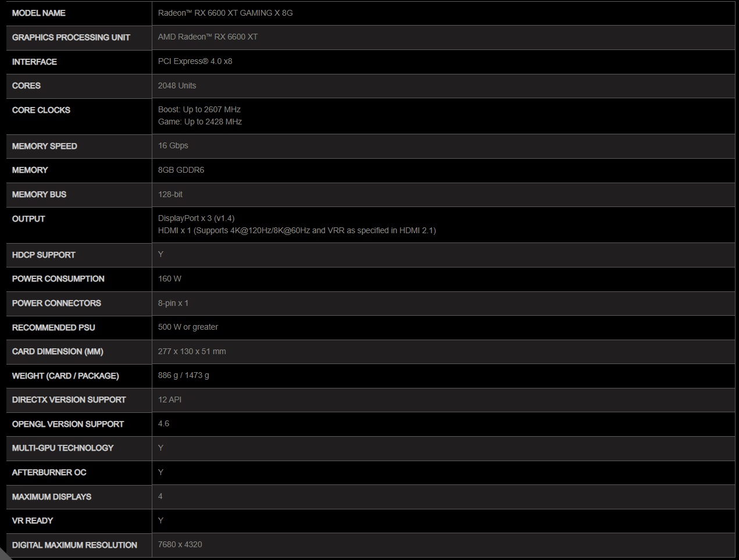Click the 2048 Units cores value
The width and height of the screenshot is (739, 560).
pos(177,85)
